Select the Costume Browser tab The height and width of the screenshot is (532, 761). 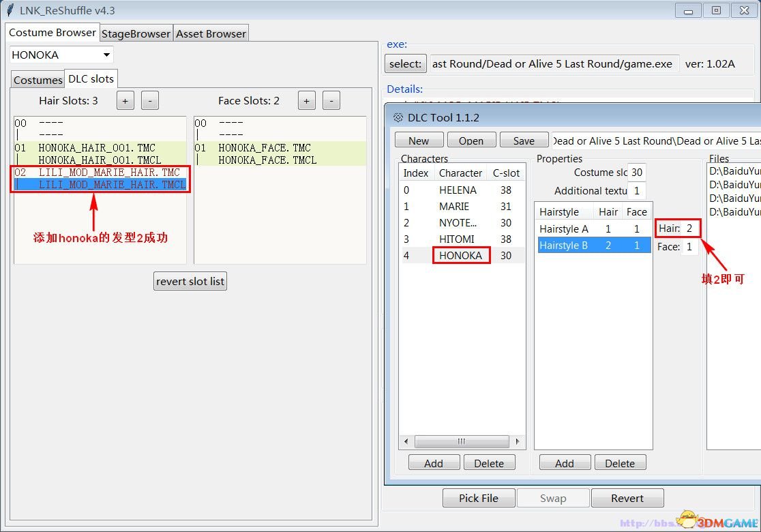tap(53, 33)
